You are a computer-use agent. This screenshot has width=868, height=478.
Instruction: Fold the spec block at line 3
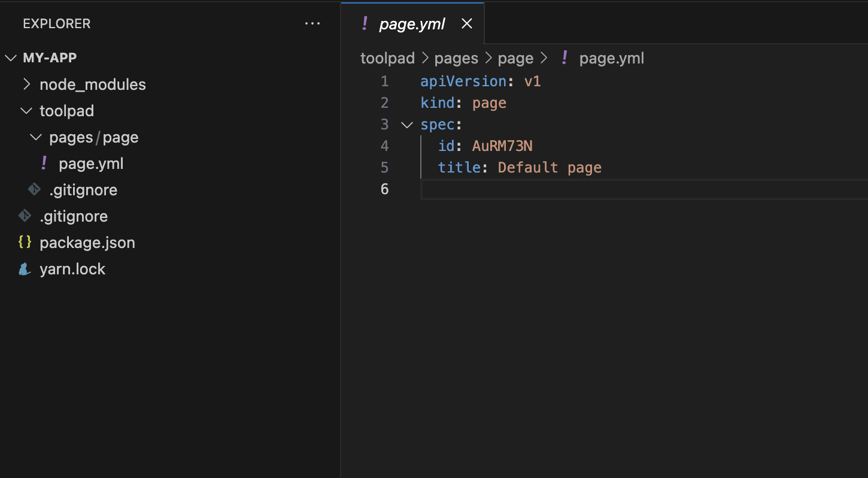(407, 125)
